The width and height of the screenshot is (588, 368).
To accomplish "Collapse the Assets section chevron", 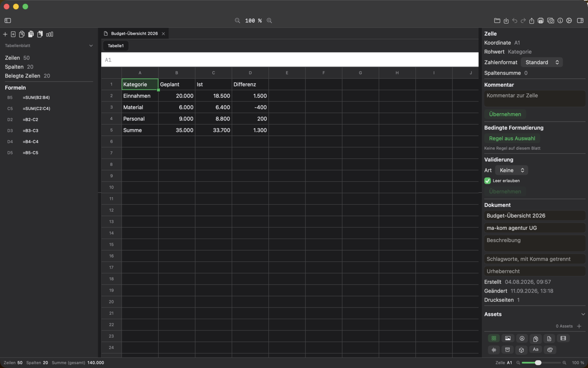I will point(583,314).
